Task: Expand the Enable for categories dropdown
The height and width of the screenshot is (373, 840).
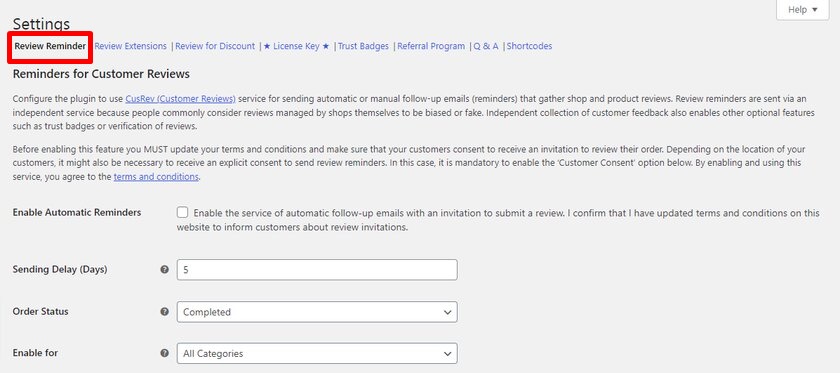Action: click(317, 354)
